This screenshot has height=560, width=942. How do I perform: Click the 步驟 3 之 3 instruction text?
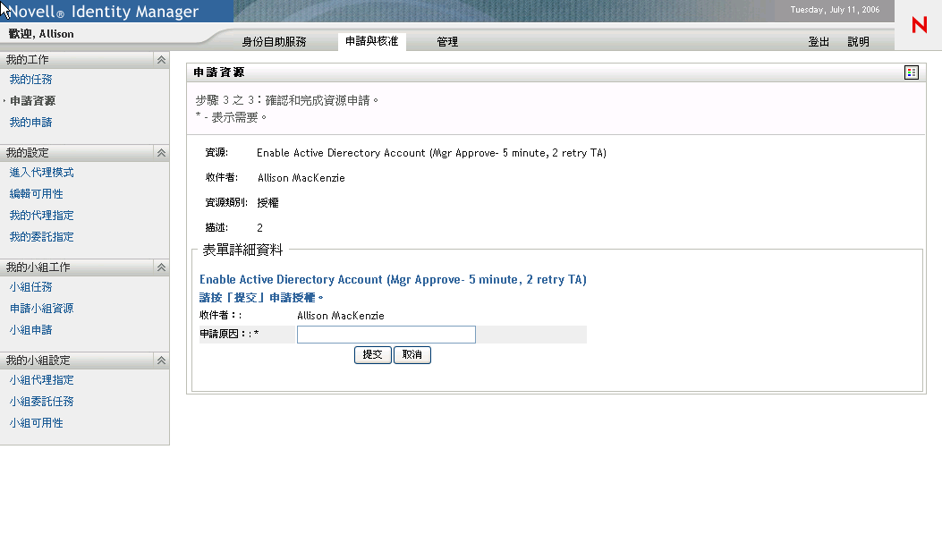tap(286, 100)
